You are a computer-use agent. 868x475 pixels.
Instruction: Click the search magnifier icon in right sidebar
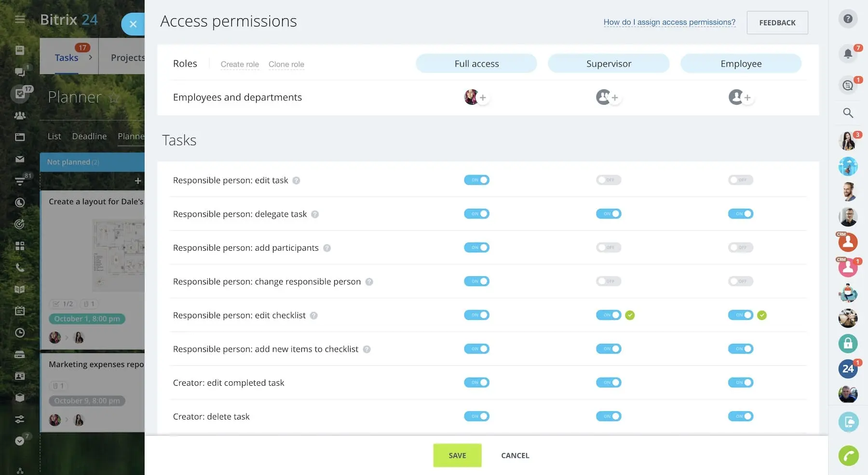(x=848, y=113)
